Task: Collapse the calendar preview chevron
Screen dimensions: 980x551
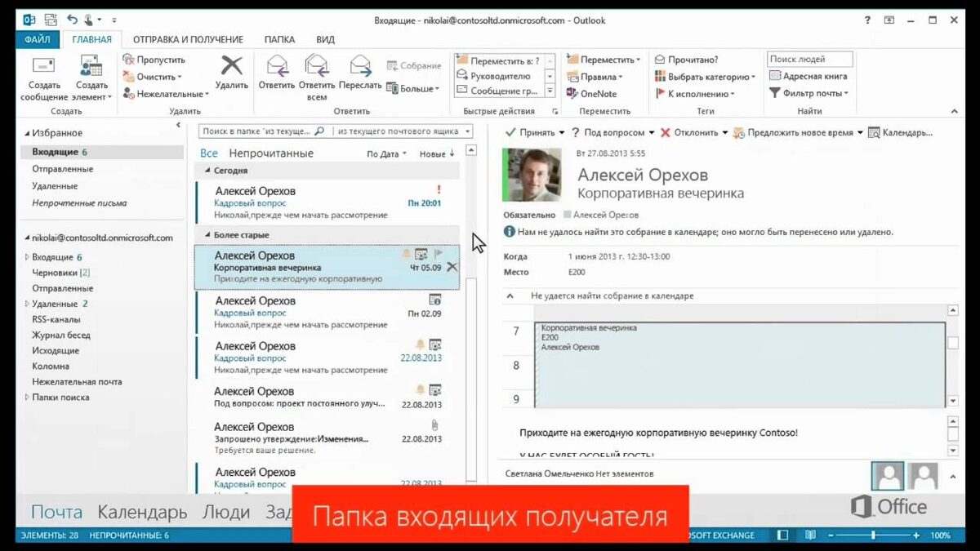Action: [x=510, y=296]
